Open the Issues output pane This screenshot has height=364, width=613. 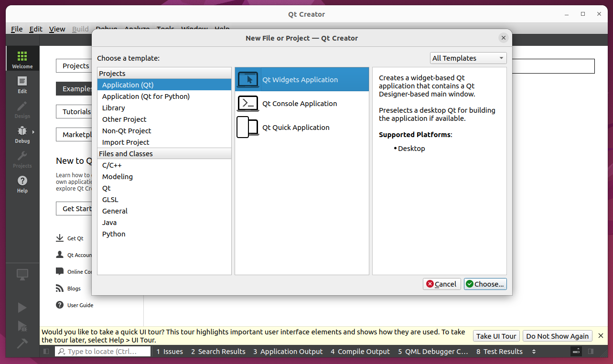point(170,351)
